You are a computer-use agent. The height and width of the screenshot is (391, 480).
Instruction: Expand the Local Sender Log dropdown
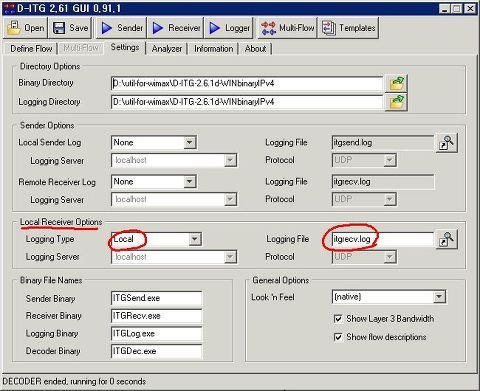click(x=189, y=143)
